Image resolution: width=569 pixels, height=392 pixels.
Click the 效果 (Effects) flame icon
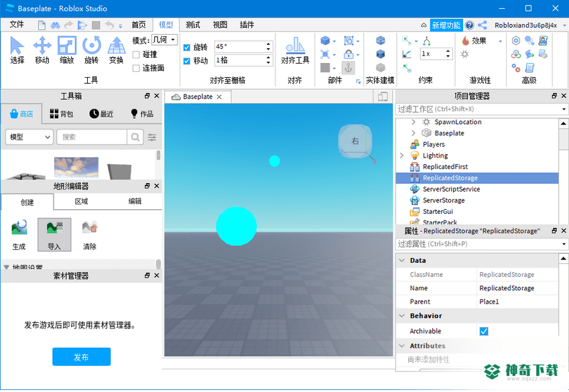pos(466,41)
